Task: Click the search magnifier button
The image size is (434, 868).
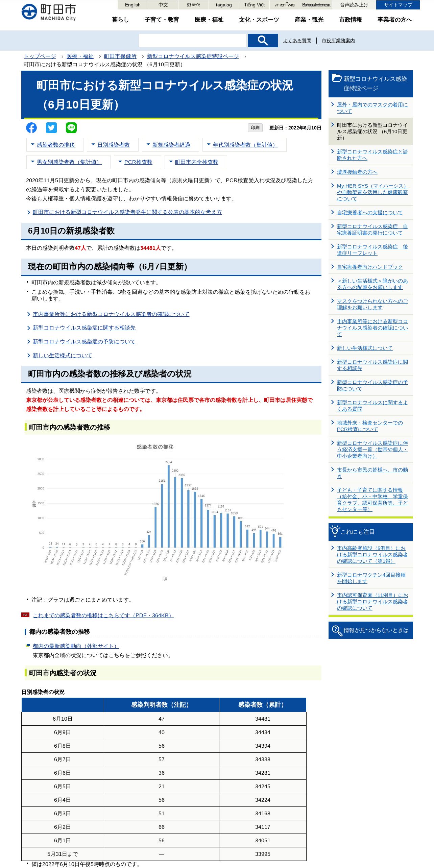Action: [263, 41]
